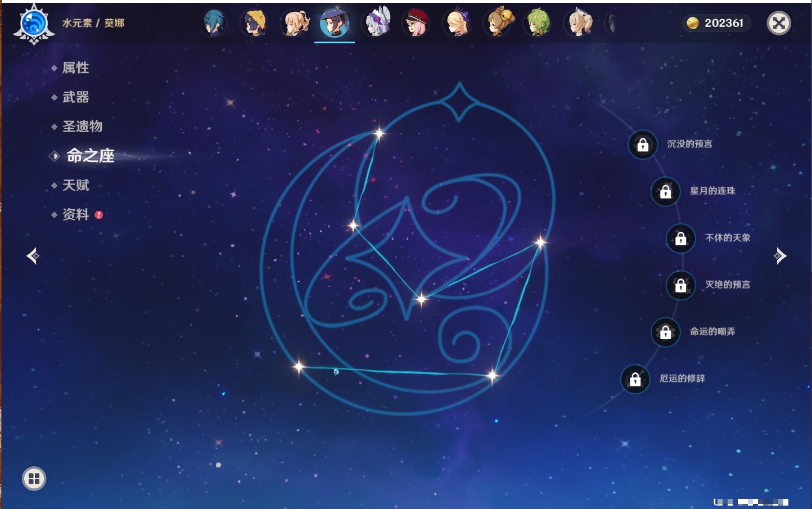The width and height of the screenshot is (812, 509).
Task: Click the Mora amount 202361
Action: coord(724,23)
